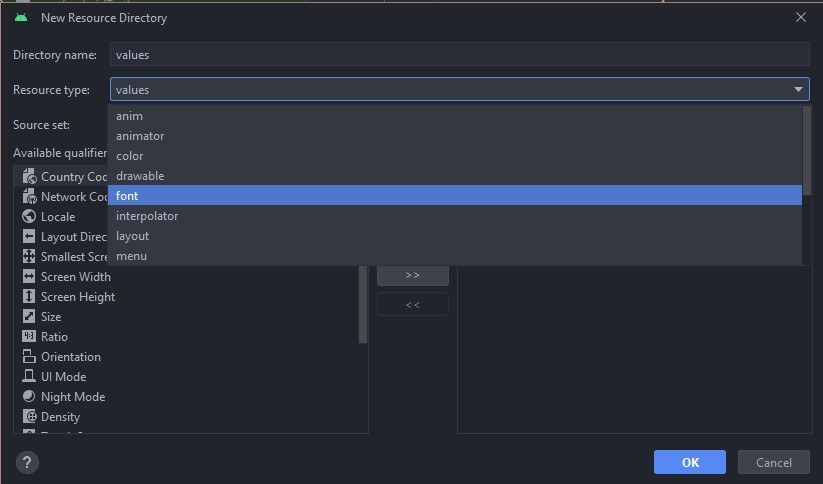Screen dimensions: 823x484
Task: Click the UI Mode qualifier icon
Action: [29, 377]
